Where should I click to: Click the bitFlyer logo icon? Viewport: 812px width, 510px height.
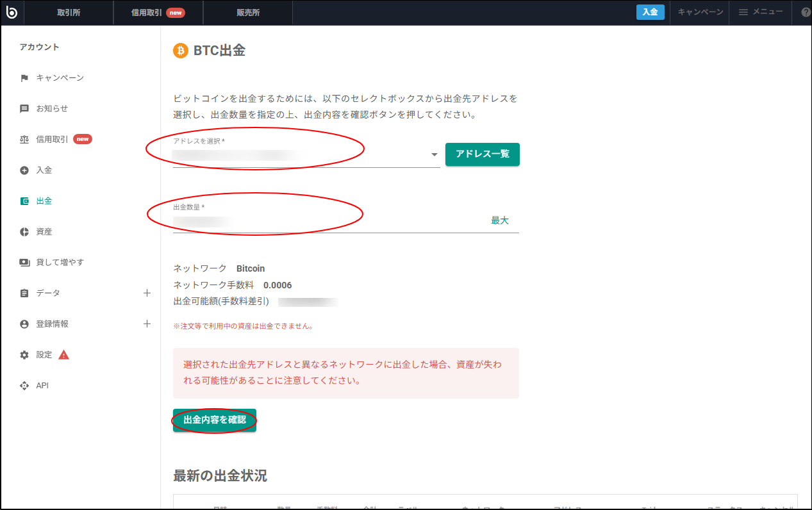pyautogui.click(x=12, y=12)
